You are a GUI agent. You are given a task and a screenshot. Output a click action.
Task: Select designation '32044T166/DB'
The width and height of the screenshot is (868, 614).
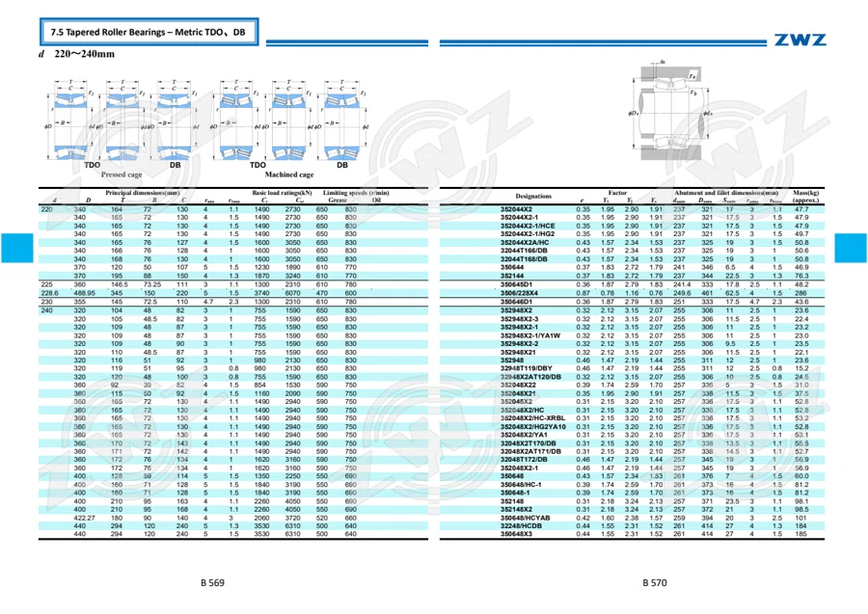(524, 251)
